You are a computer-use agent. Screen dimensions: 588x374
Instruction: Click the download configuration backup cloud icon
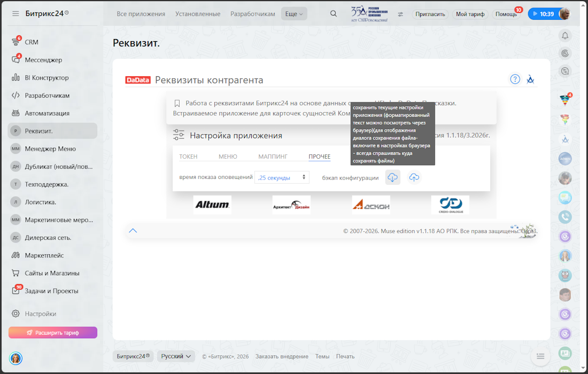393,177
